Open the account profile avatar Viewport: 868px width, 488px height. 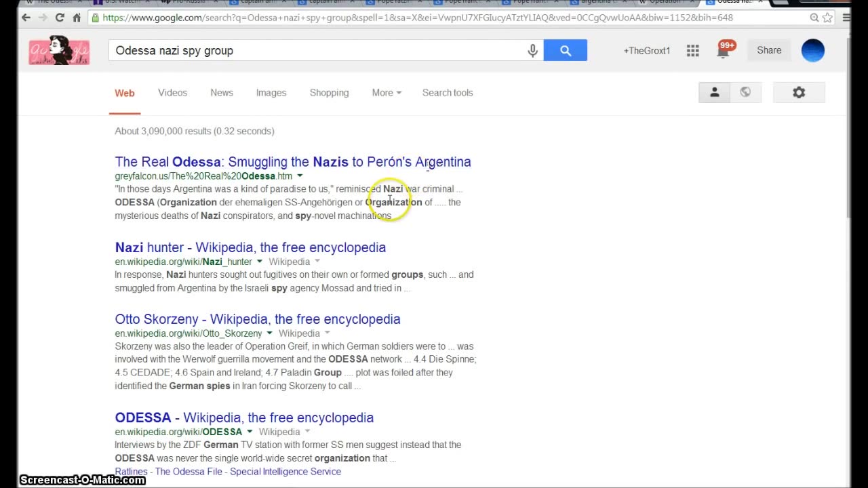click(x=812, y=50)
